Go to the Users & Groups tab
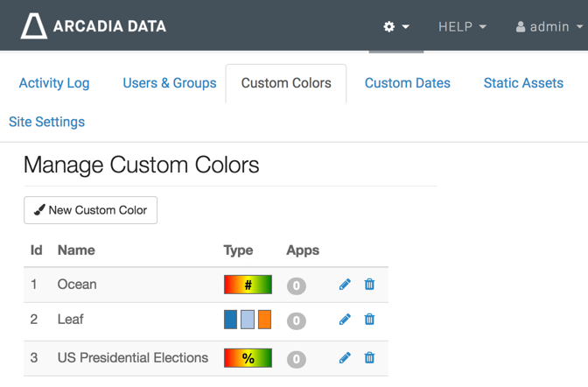 pyautogui.click(x=170, y=83)
